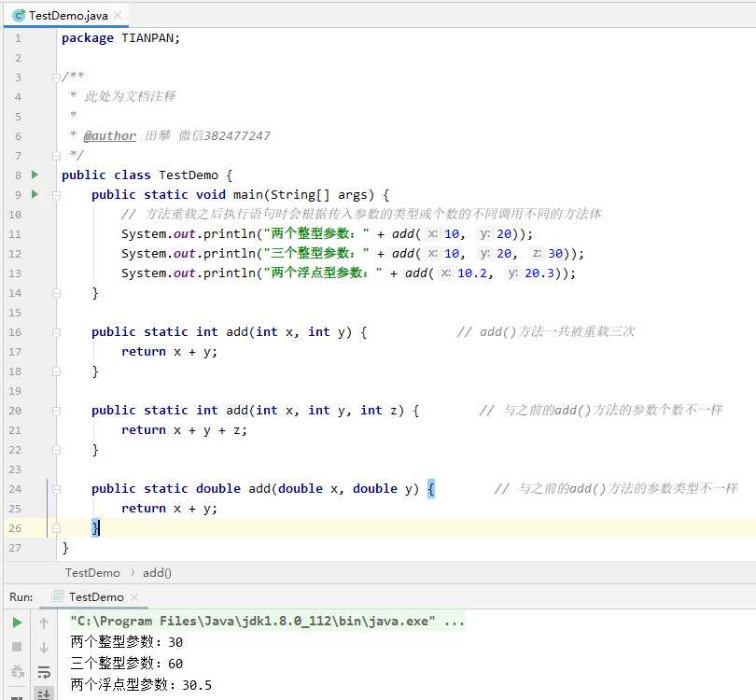Click fold end marker at line 18
The width and height of the screenshot is (756, 700).
coord(56,371)
